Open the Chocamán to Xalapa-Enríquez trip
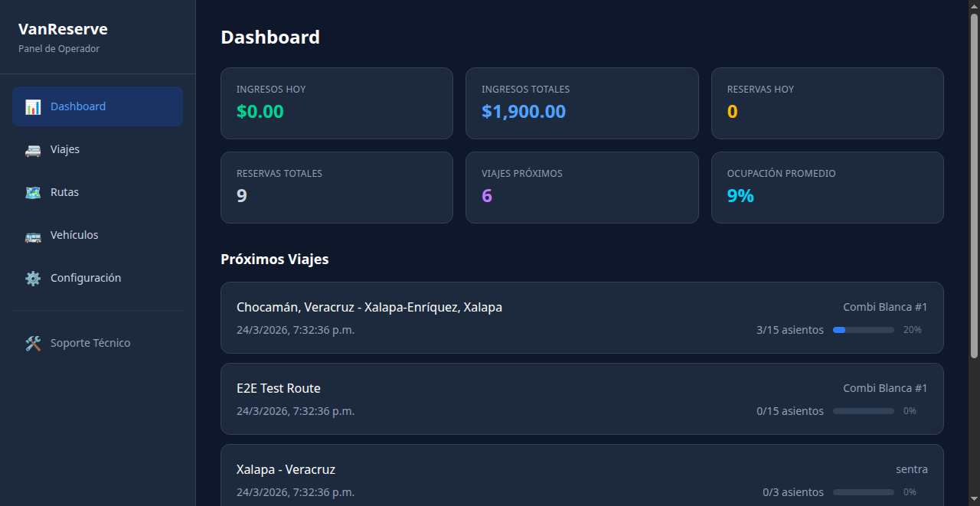The image size is (980, 506). click(369, 307)
